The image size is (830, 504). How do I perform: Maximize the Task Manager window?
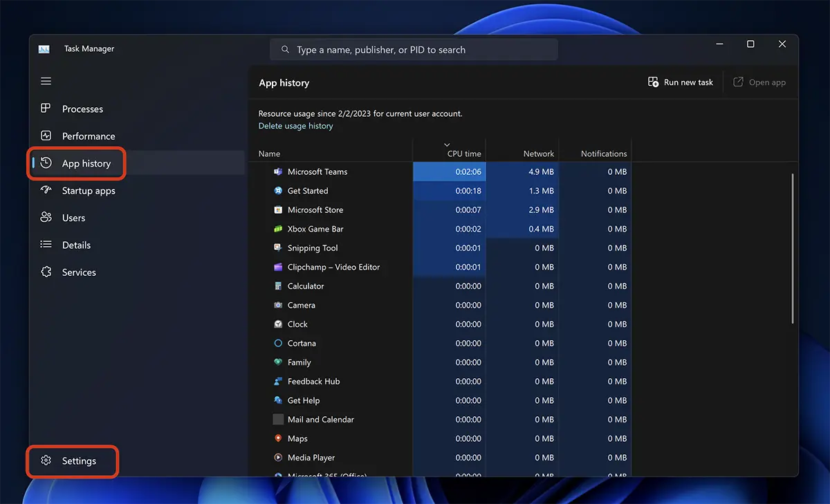[750, 44]
